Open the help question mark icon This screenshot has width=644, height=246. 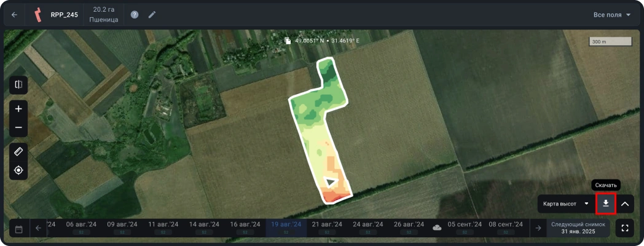point(135,15)
